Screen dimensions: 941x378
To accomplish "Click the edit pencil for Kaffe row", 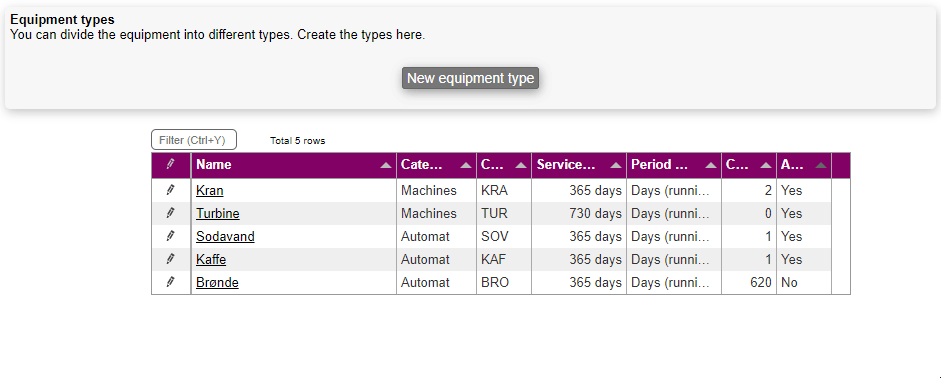I will 170,259.
